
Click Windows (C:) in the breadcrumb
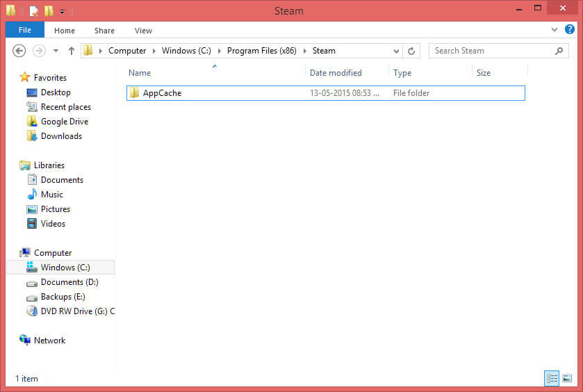tap(186, 51)
